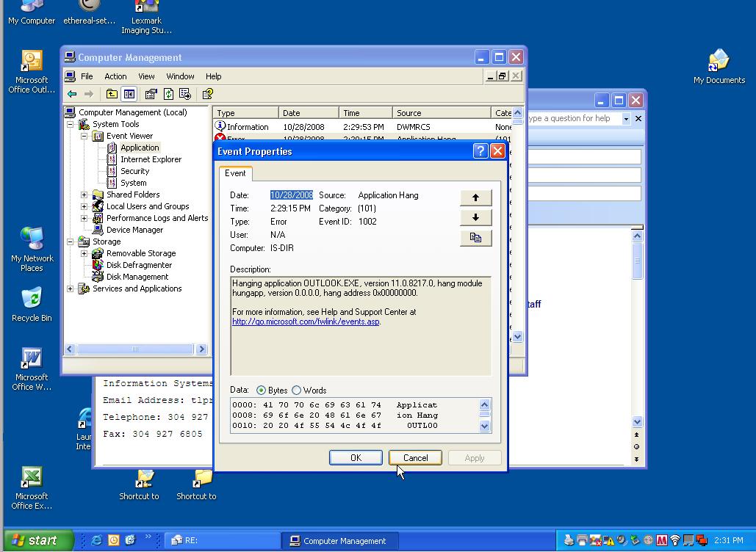756x552 pixels.
Task: Click the console tree horizontal scrollbar thumb
Action: (135, 349)
